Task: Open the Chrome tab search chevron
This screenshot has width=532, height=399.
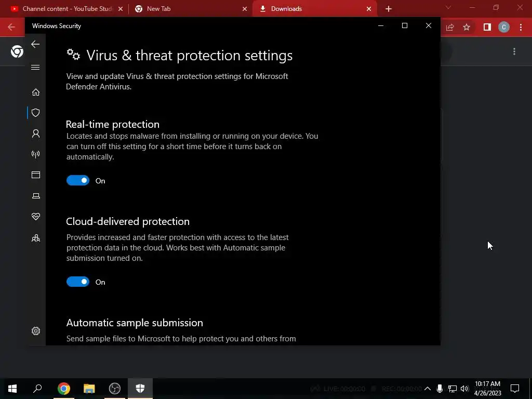Action: pyautogui.click(x=448, y=7)
